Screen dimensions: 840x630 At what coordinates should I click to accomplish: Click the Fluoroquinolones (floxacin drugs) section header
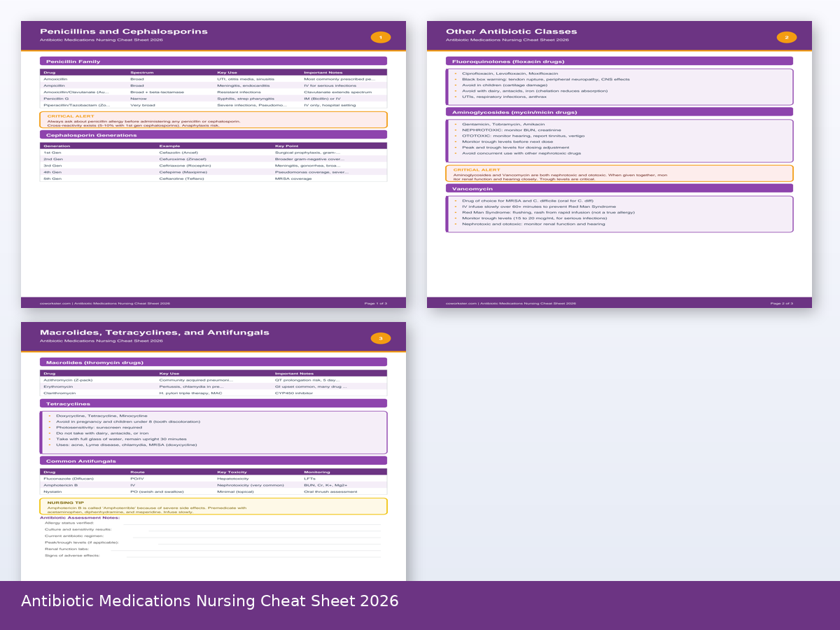click(x=619, y=62)
